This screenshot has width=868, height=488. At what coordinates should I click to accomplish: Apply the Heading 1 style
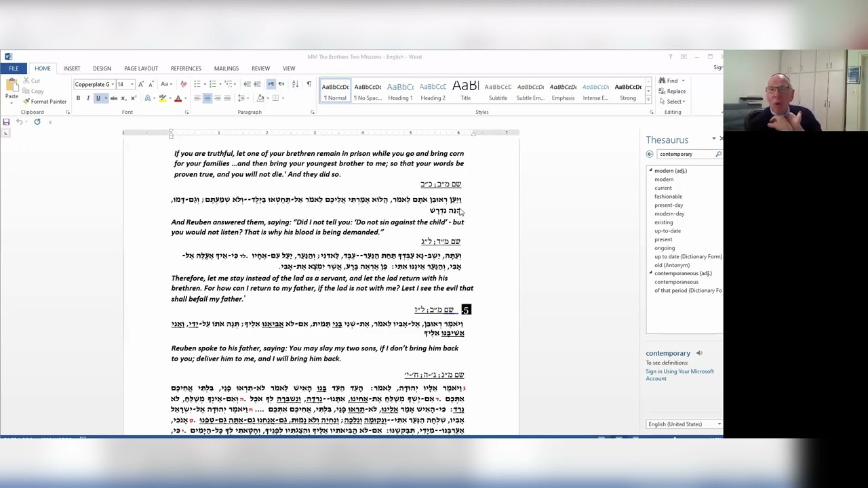tap(400, 91)
